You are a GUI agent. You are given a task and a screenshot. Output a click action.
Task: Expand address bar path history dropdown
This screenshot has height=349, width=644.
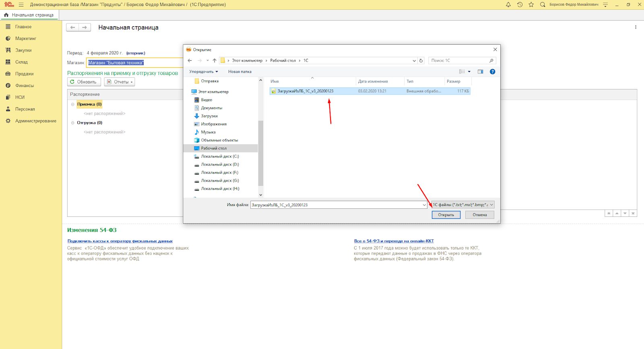click(414, 60)
